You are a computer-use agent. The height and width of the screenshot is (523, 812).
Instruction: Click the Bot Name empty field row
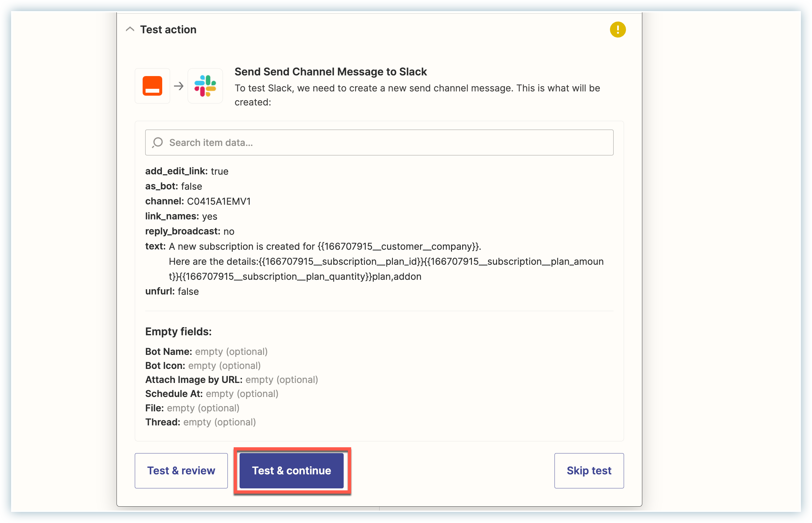206,352
